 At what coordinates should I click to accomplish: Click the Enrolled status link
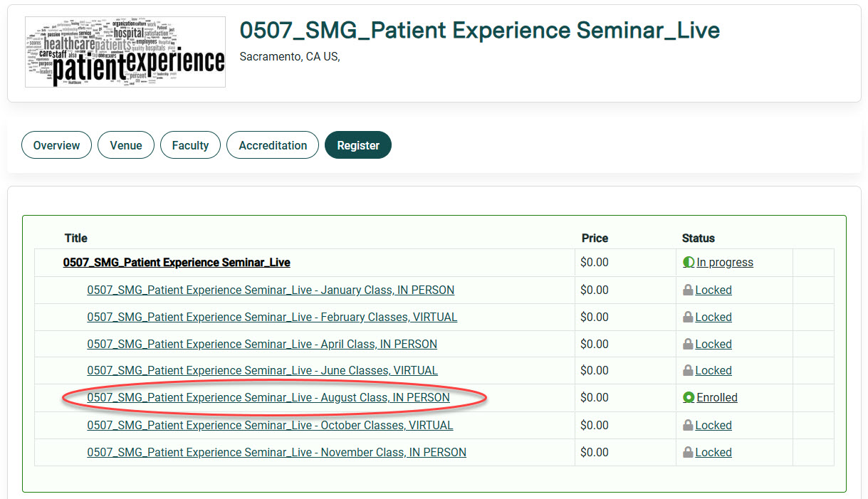717,398
